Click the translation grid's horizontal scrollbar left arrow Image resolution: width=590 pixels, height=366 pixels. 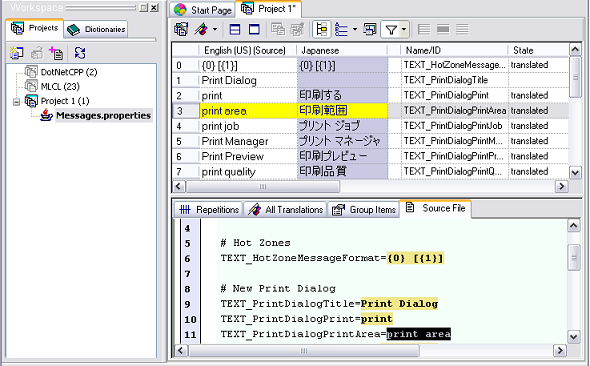pos(178,186)
